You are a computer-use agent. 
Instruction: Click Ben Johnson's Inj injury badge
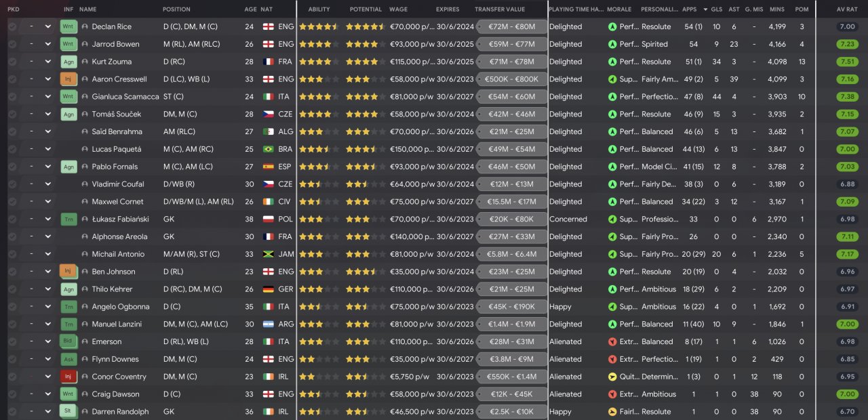click(68, 272)
